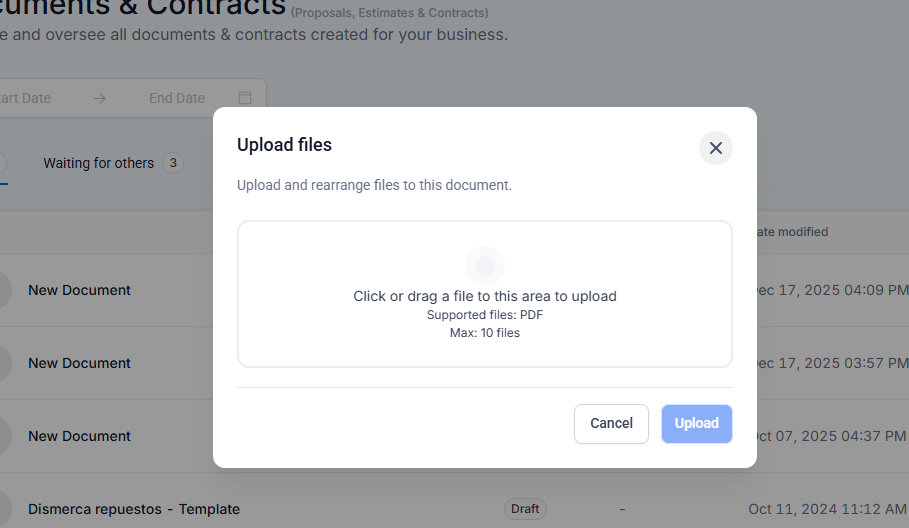909x528 pixels.
Task: Click the avatar icon beside Dismerca repuestos - Template
Action: [4, 509]
